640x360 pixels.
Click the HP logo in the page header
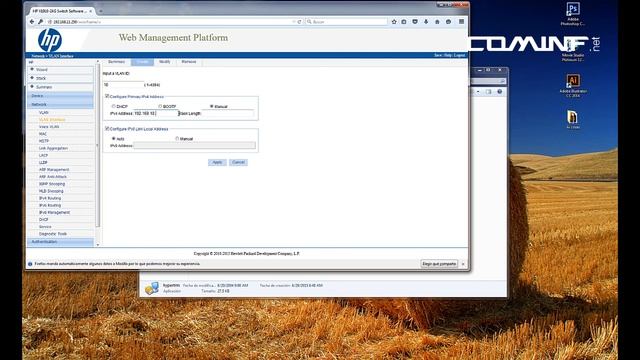[x=49, y=40]
